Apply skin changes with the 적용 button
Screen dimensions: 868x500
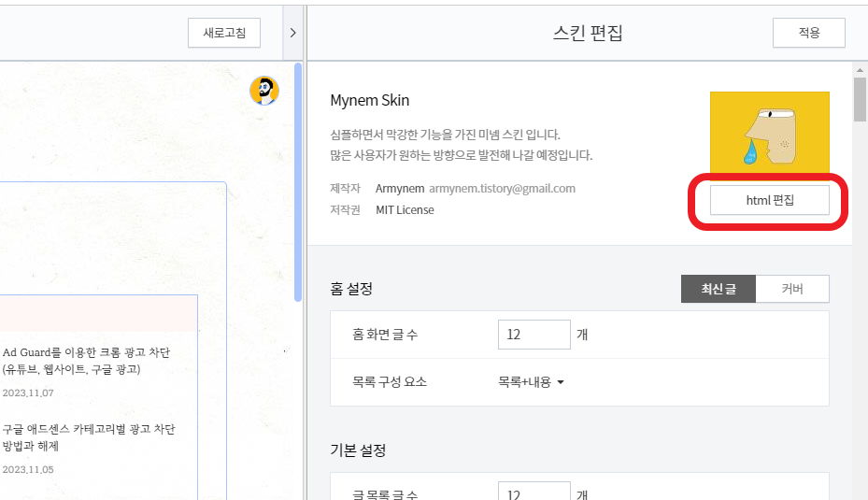809,33
